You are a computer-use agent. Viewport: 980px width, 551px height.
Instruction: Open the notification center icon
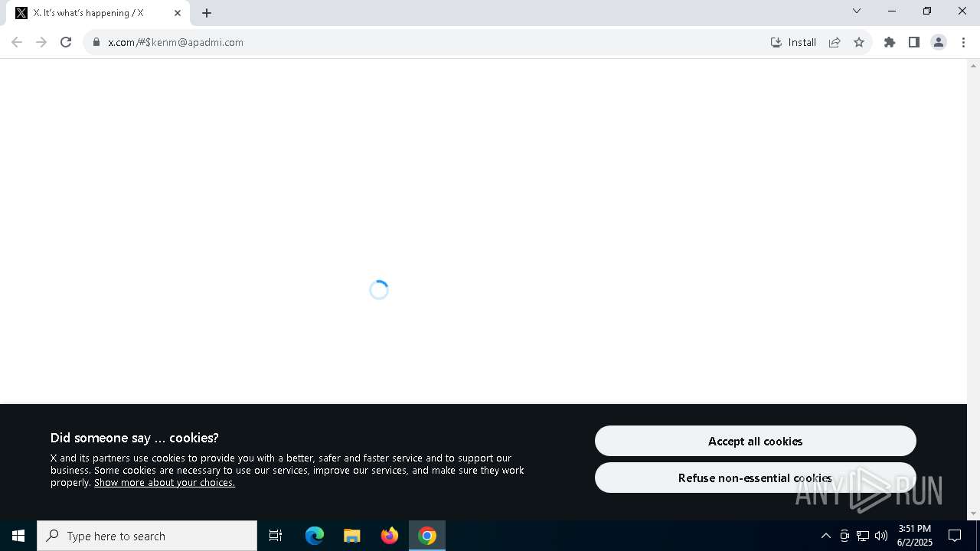point(955,536)
